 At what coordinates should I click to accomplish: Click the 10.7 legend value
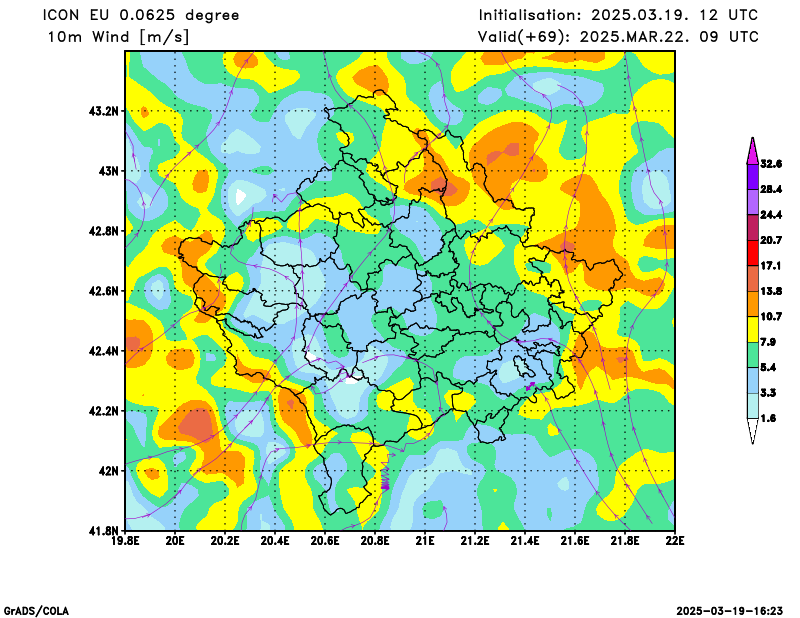pyautogui.click(x=771, y=317)
